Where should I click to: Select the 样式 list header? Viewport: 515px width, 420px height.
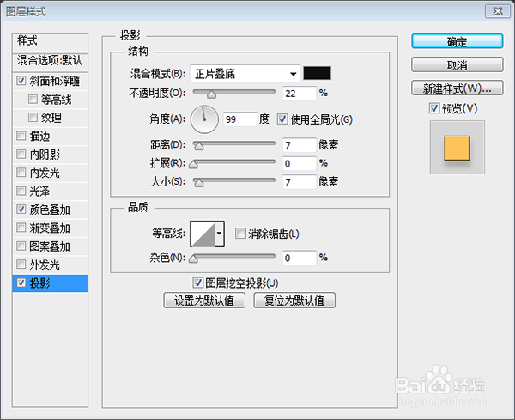(x=51, y=41)
